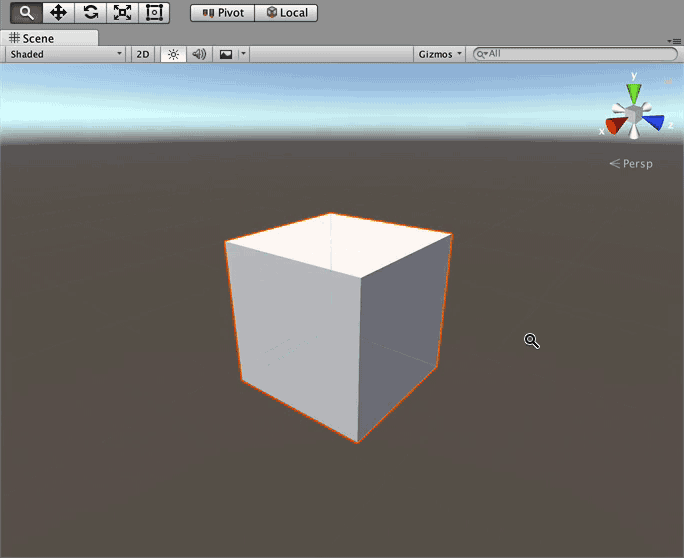Toggle scene audio speaker icon
Viewport: 684px width, 558px height.
point(199,54)
